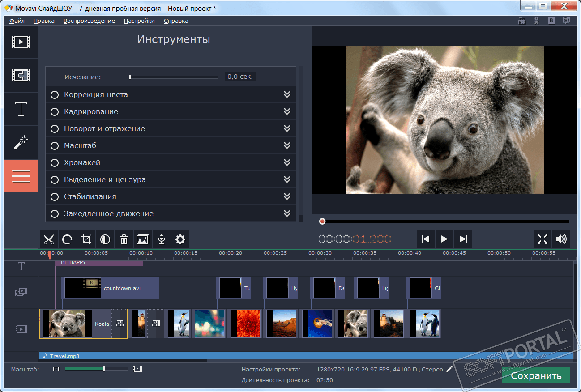Click the crop tool icon

pos(86,239)
